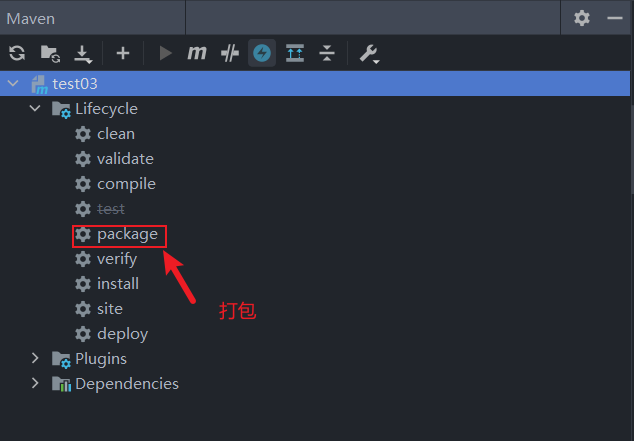The width and height of the screenshot is (634, 441).
Task: Collapse all tree nodes icon
Action: pos(327,53)
